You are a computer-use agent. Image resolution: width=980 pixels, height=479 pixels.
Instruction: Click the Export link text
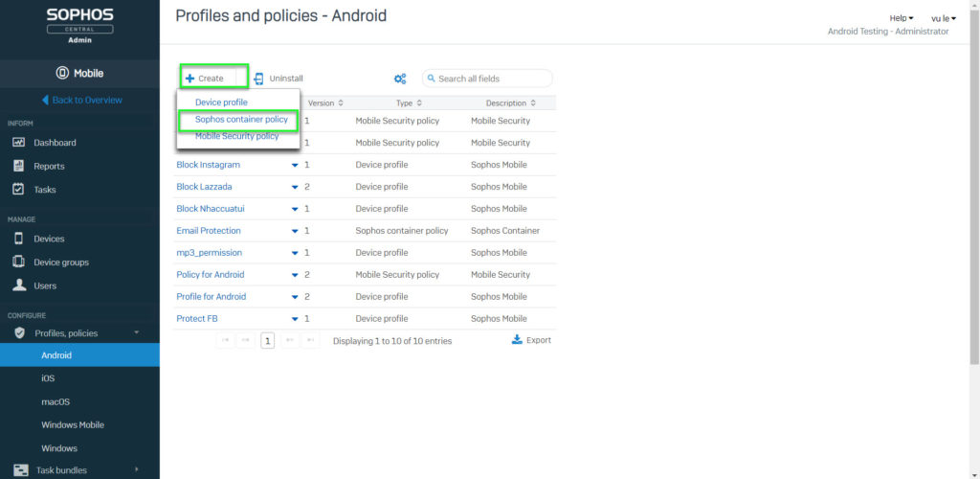point(539,340)
